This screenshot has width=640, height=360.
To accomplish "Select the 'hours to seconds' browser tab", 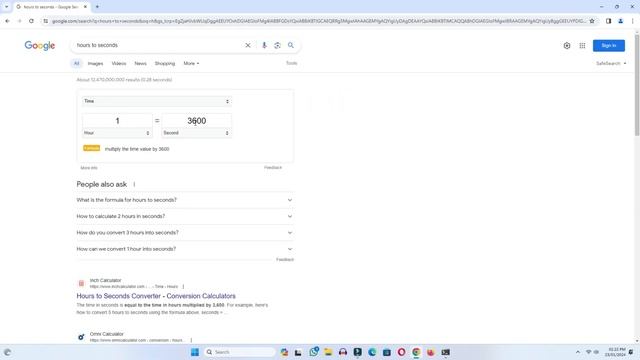I will 51,7.
